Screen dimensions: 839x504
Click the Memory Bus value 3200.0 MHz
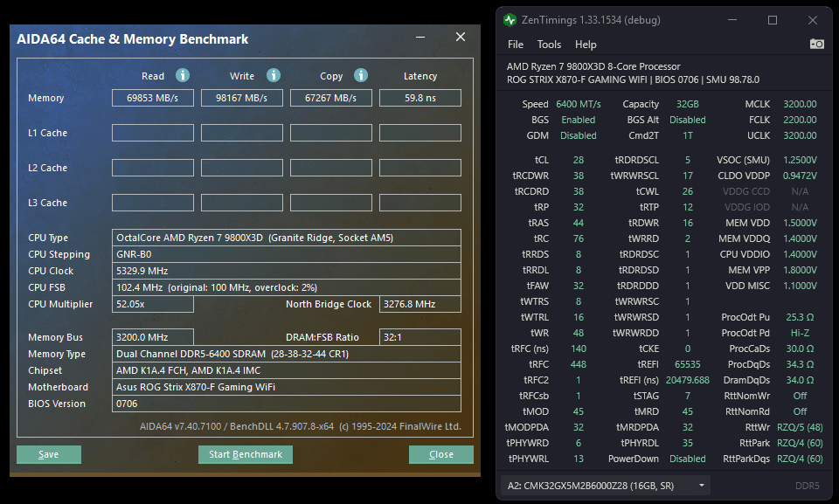pyautogui.click(x=152, y=337)
